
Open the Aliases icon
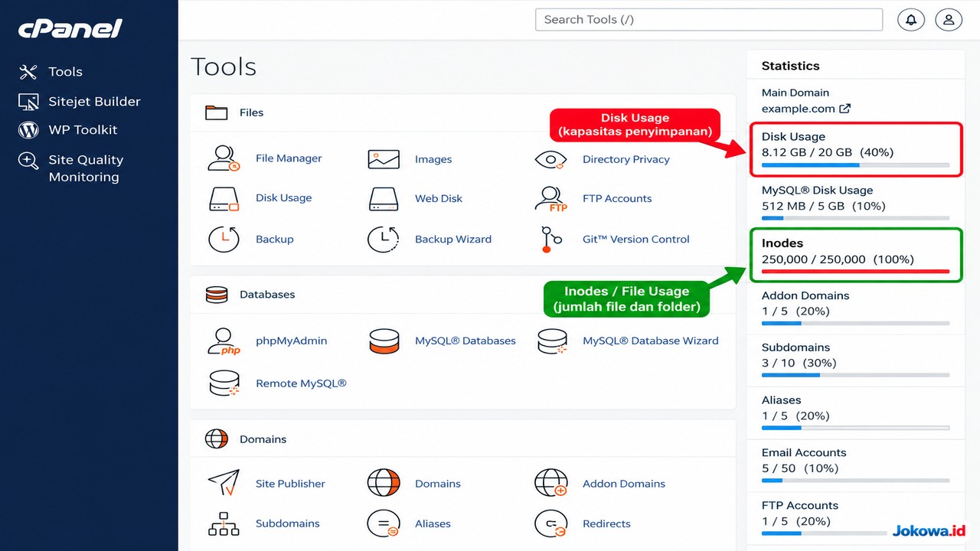pos(384,524)
